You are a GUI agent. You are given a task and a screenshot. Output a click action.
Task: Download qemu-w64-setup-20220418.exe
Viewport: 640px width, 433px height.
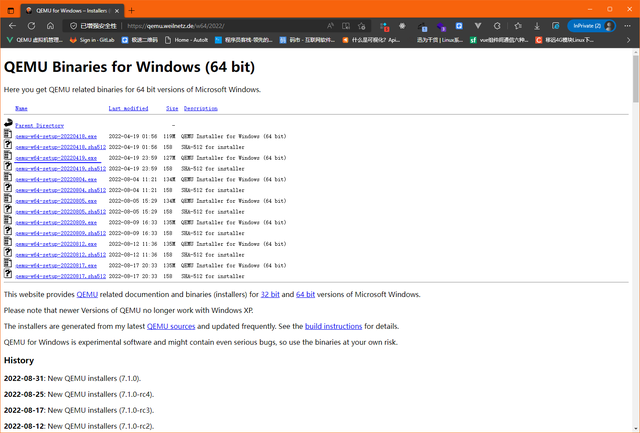point(56,136)
